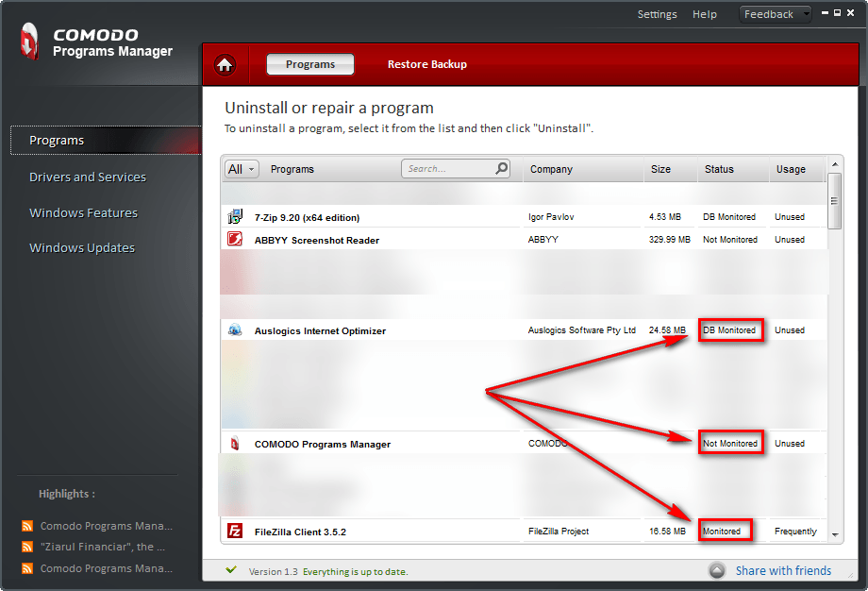This screenshot has height=591, width=868.
Task: Select Auslogics Internet Optimizer row
Action: 524,330
